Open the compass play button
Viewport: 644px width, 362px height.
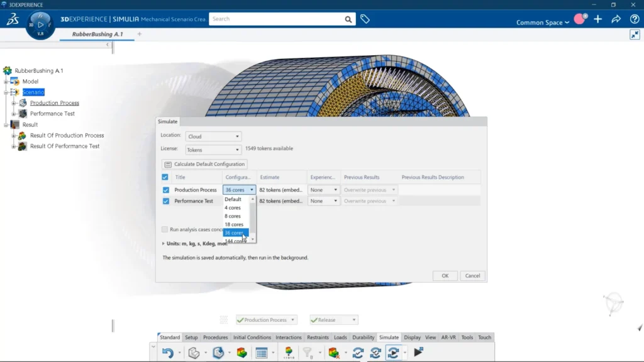(40, 25)
